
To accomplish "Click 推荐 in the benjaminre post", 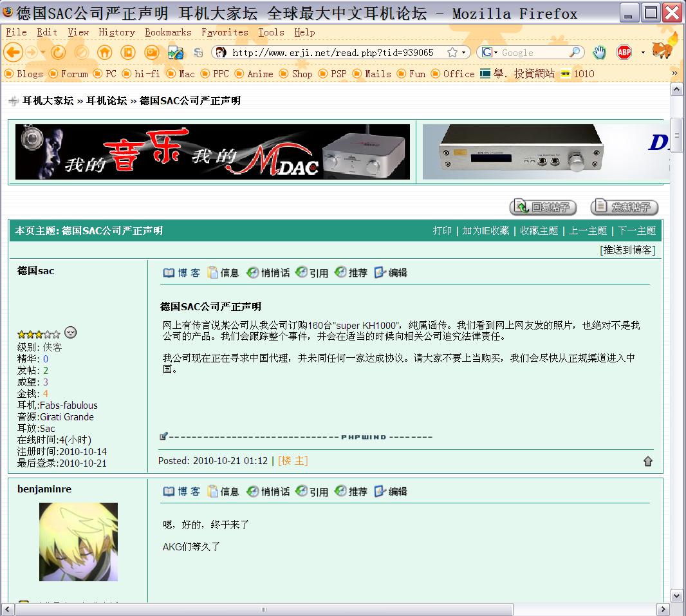I will [351, 491].
